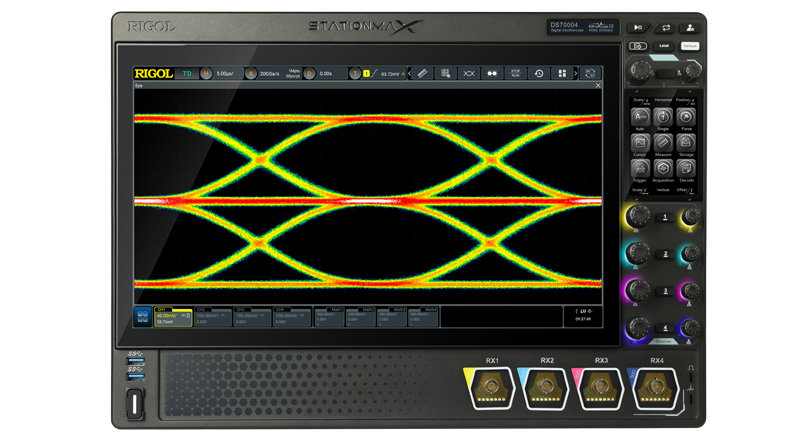Open the Measure function

point(663,143)
